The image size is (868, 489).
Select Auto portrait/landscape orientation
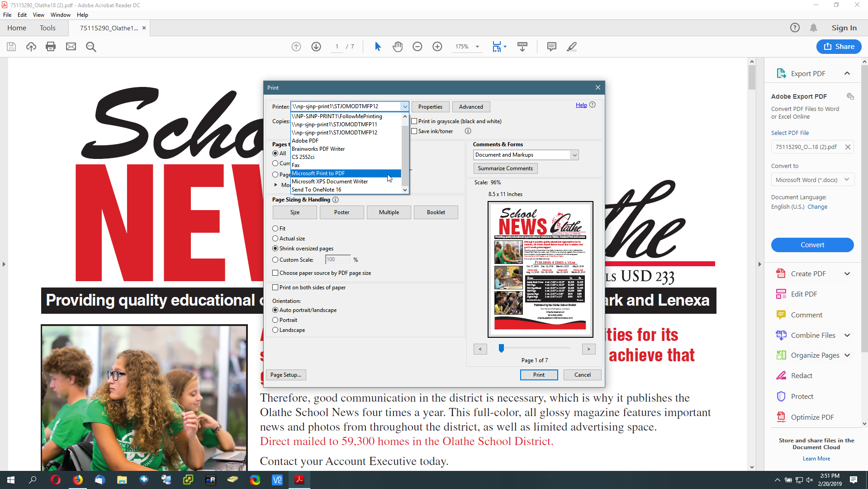coord(275,310)
